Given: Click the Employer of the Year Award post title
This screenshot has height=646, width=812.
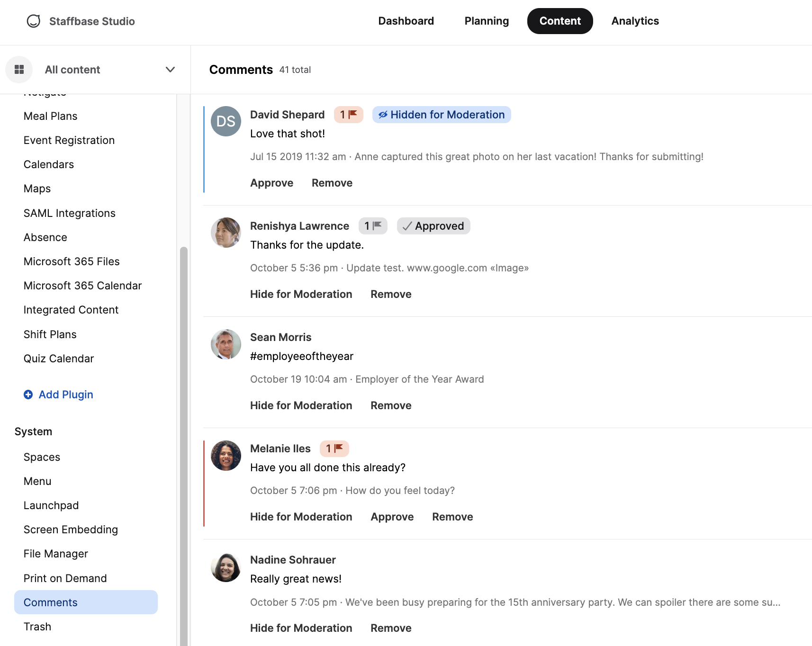Looking at the screenshot, I should 420,379.
